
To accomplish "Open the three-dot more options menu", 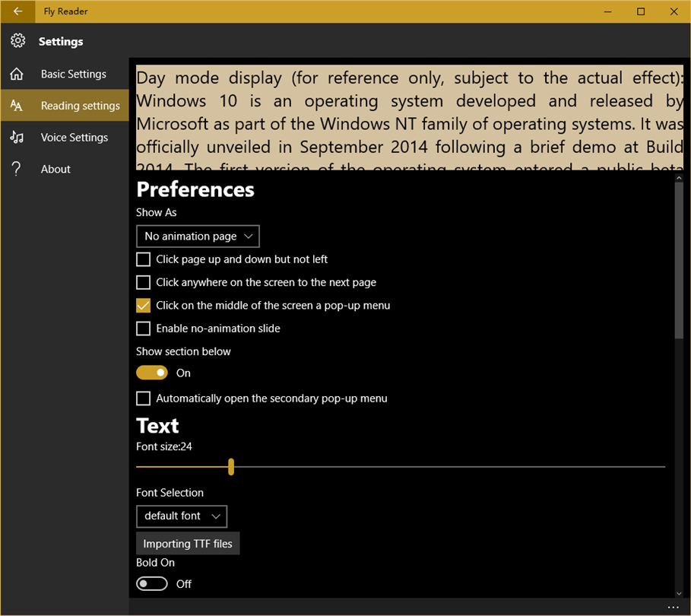I will click(x=673, y=607).
